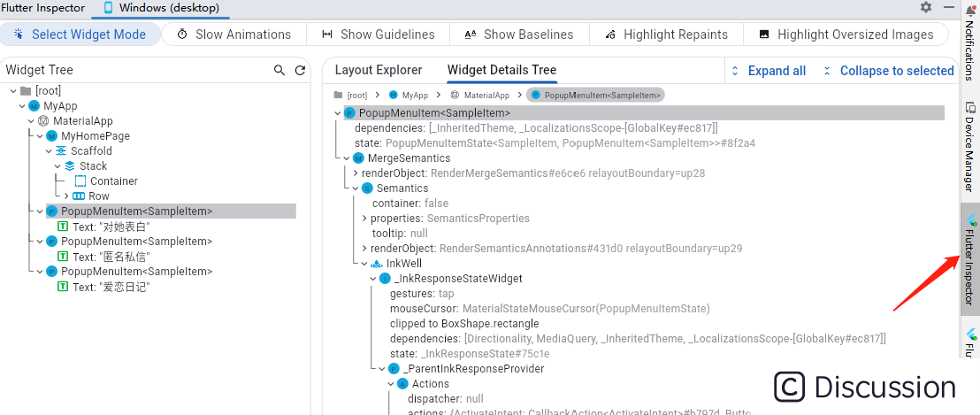The image size is (980, 415).
Task: Collapse the MyHomePage node in Widget Tree
Action: 40,135
